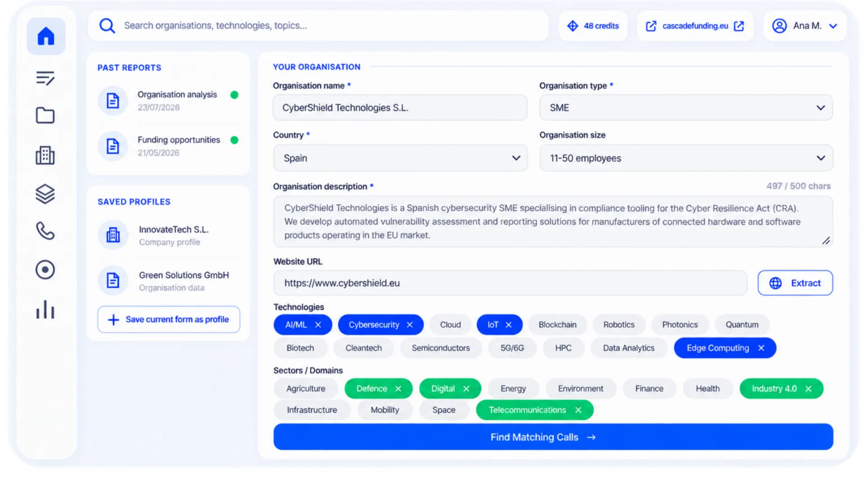Viewport: 868px width, 477px height.
Task: Click the Organisation name input field
Action: pos(400,108)
